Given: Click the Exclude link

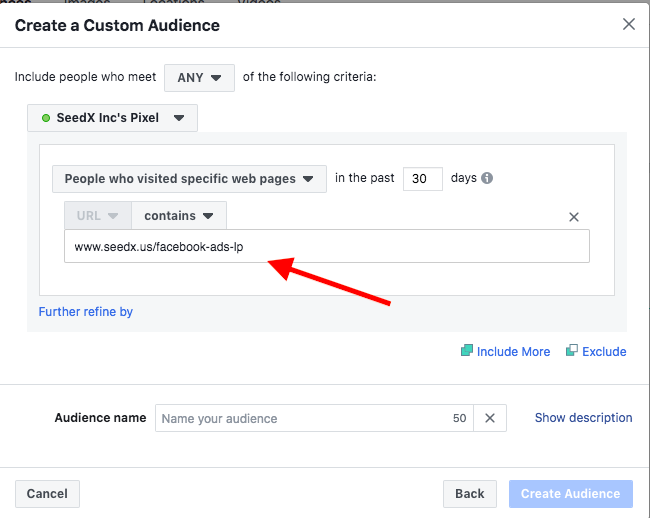Looking at the screenshot, I should [x=604, y=352].
